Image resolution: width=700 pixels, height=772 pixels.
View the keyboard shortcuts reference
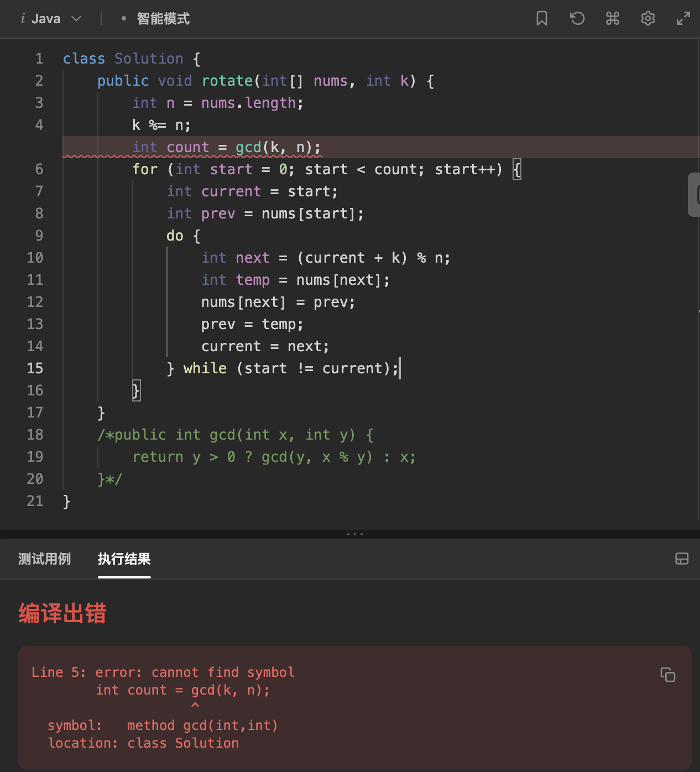612,18
